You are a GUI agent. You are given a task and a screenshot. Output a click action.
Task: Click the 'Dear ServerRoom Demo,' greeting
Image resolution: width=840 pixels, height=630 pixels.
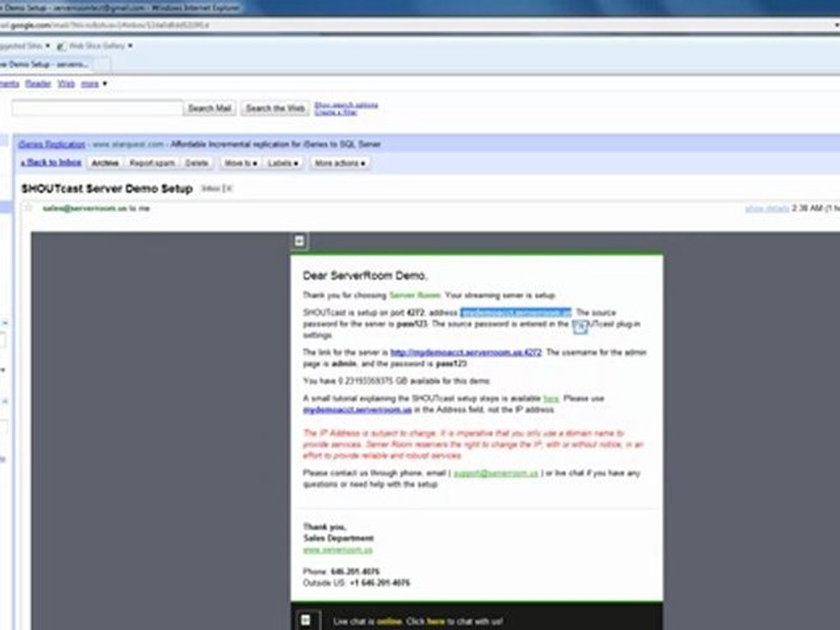tap(364, 276)
